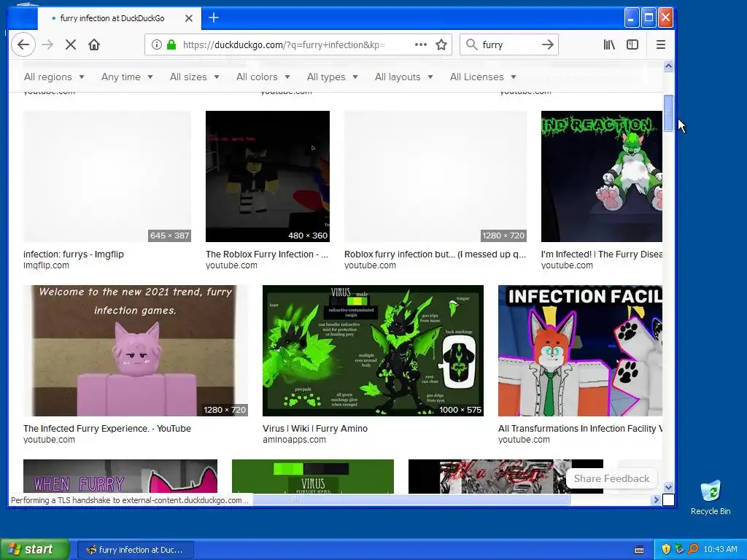
Task: Expand the Any time filter
Action: coord(127,77)
